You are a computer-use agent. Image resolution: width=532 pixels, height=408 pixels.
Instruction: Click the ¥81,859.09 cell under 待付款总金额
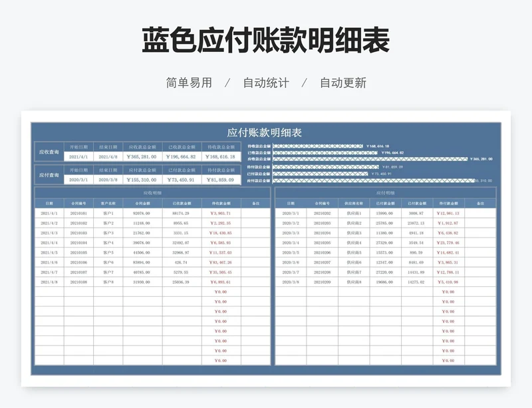(x=221, y=180)
